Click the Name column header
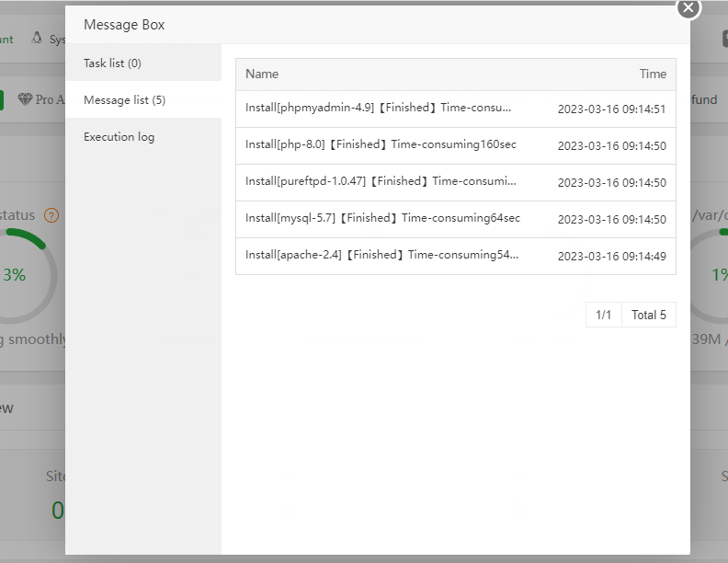728x563 pixels. (262, 74)
